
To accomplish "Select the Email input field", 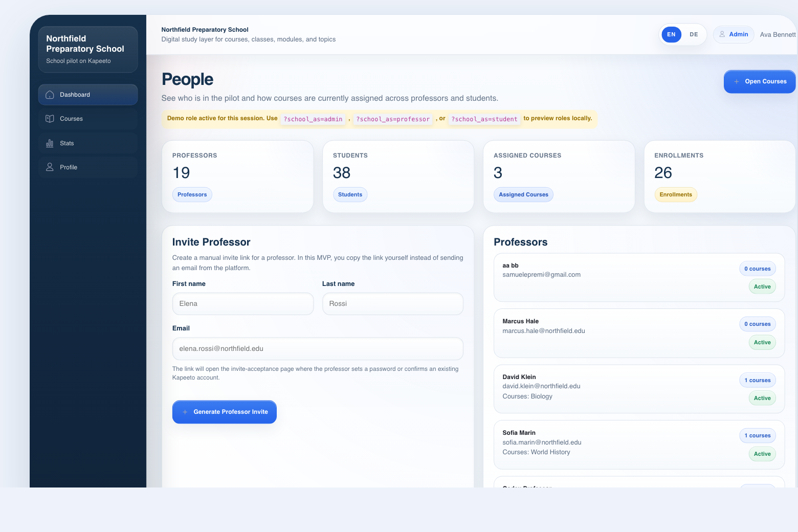I will 318,349.
